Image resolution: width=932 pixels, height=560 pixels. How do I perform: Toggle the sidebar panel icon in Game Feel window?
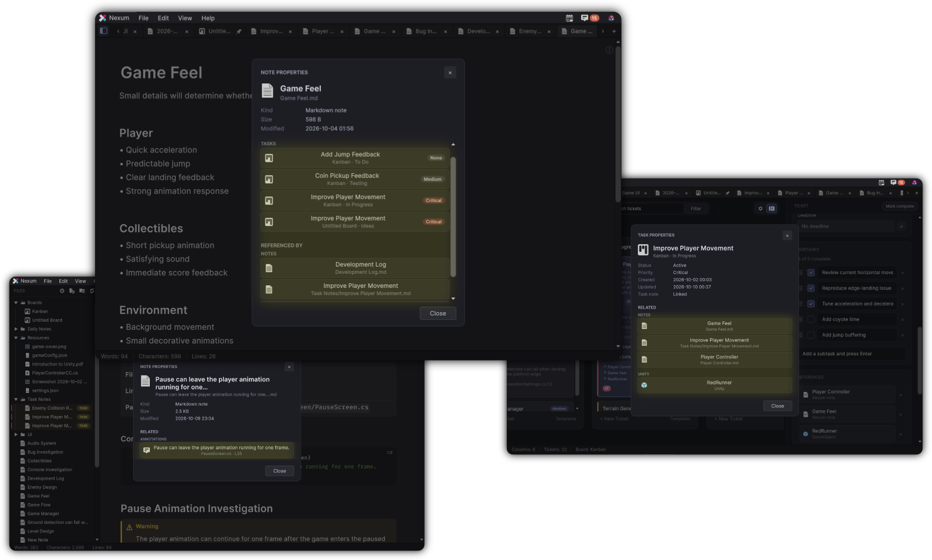pyautogui.click(x=104, y=31)
